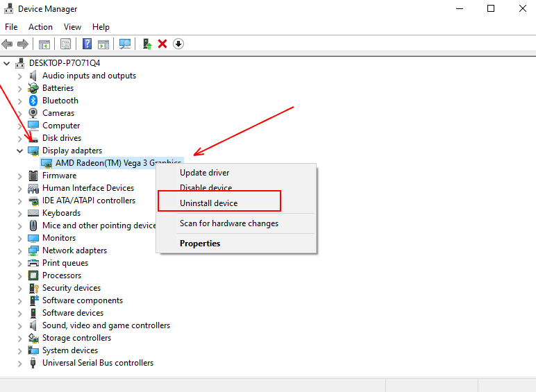Screen dimensions: 536x392
Task: Click the Back arrow toolbar icon
Action: [x=7, y=44]
